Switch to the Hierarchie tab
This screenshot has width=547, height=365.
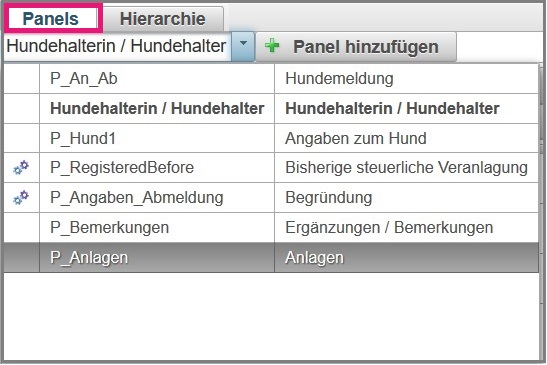click(163, 19)
